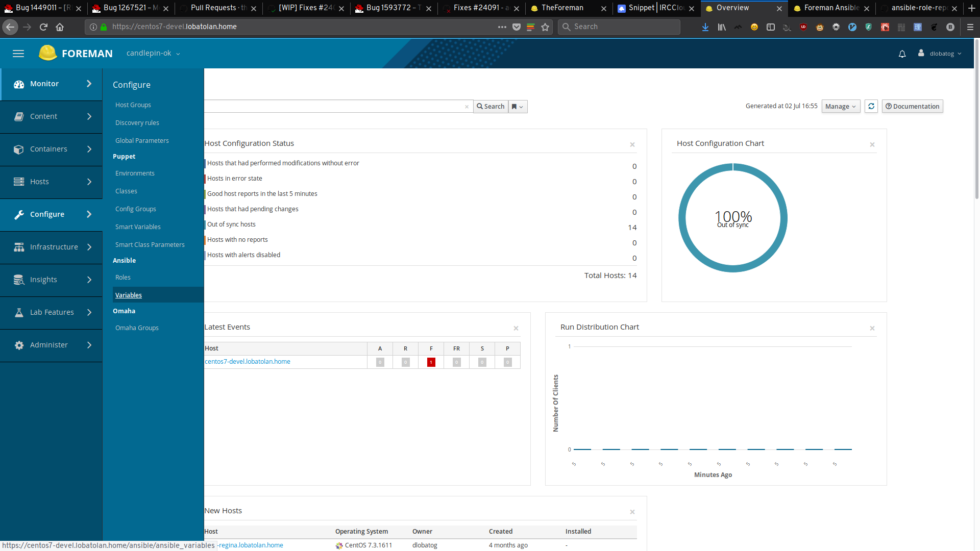
Task: Close the Run Distribution Chart widget
Action: click(x=872, y=329)
